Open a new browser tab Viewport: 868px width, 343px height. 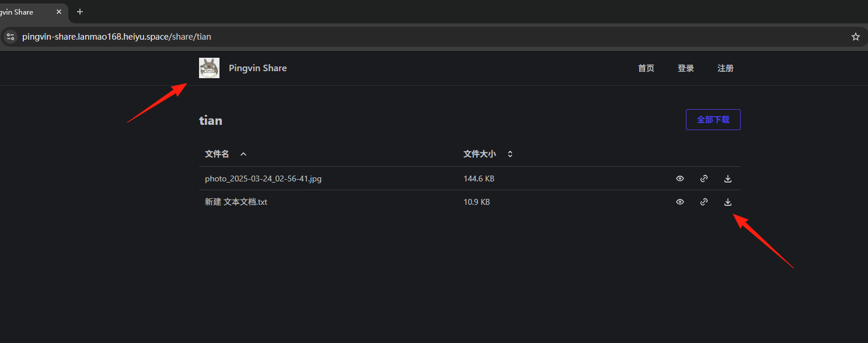click(x=80, y=12)
